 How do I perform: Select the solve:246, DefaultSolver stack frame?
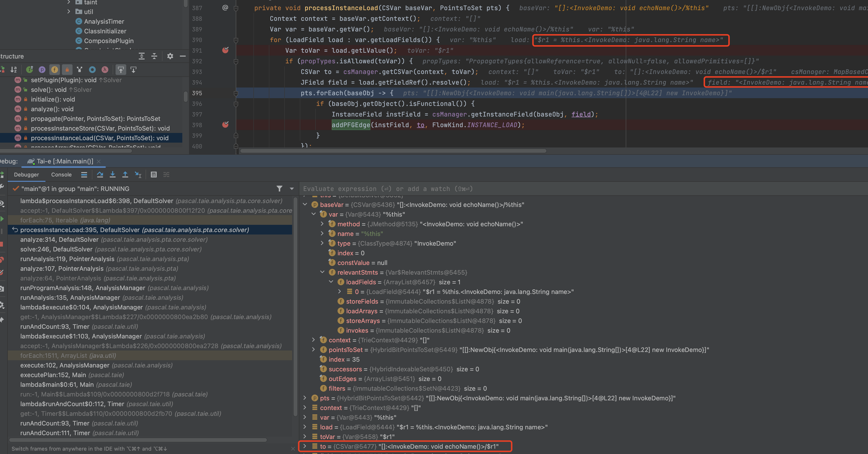(x=150, y=249)
